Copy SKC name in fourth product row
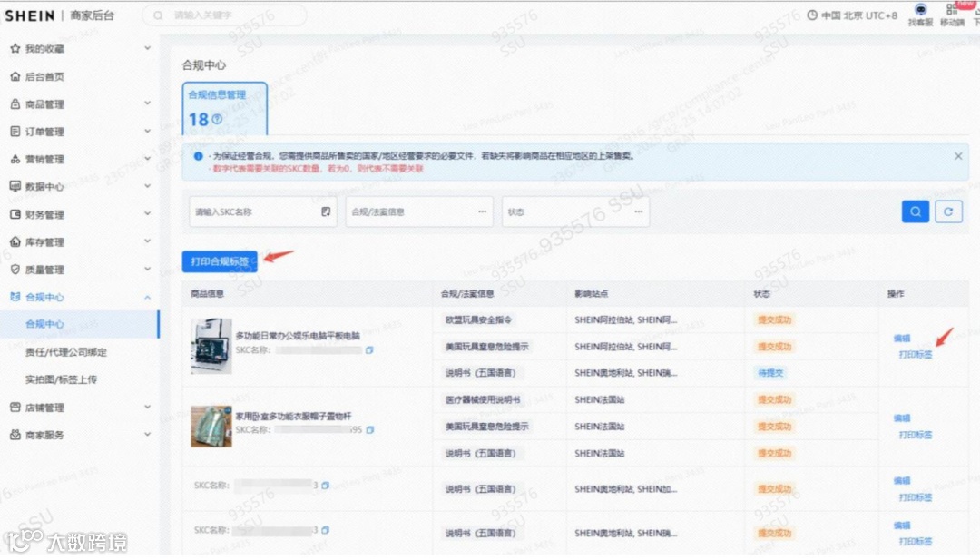The height and width of the screenshot is (560, 980). pos(325,530)
